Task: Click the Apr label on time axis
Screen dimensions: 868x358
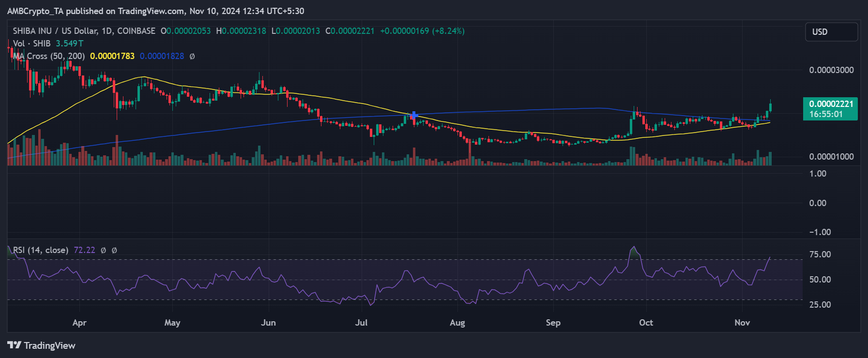Action: 79,323
